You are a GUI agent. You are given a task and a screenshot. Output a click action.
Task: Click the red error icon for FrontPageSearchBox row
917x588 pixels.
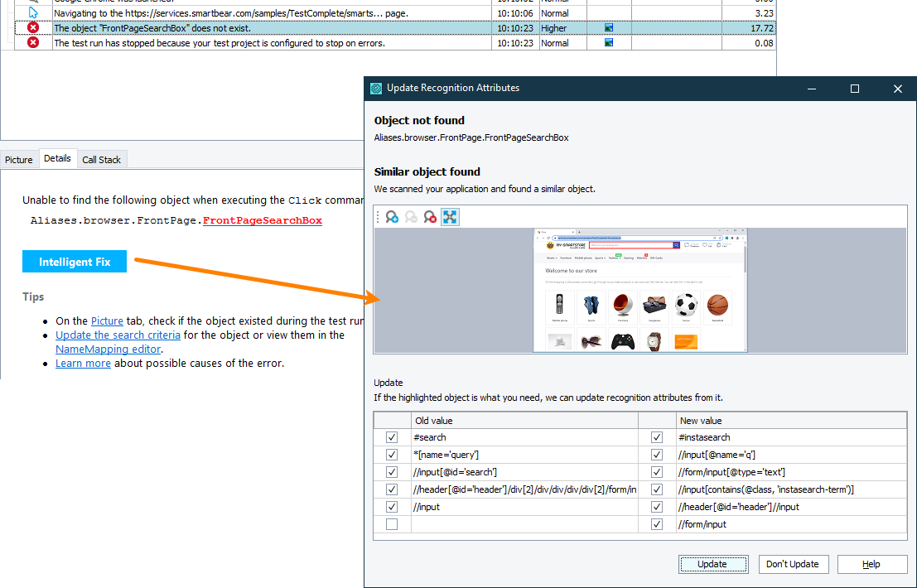(33, 28)
